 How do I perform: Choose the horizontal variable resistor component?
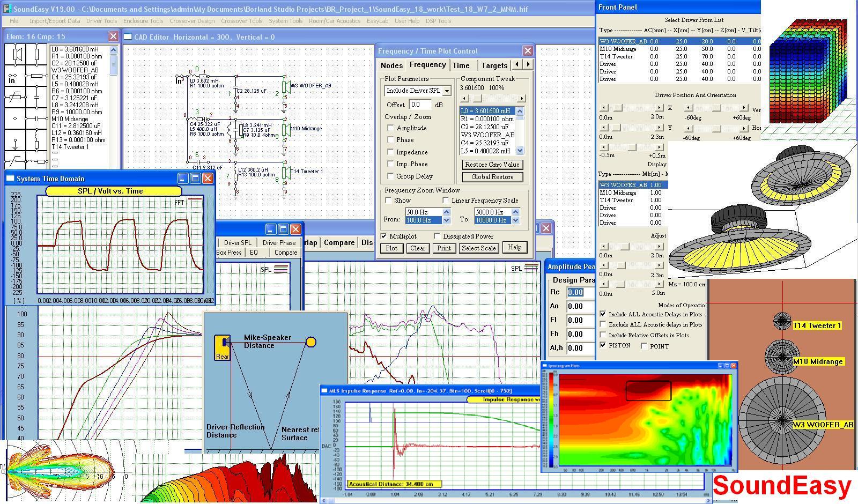(16, 98)
